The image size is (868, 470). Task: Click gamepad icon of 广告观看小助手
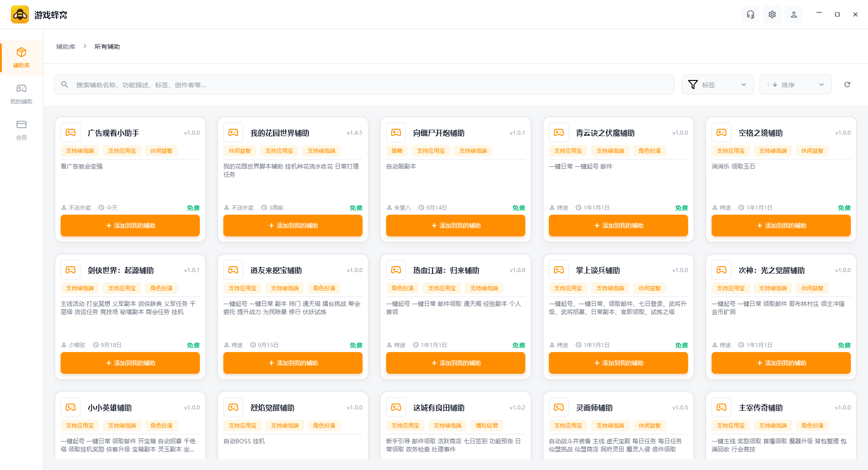71,132
